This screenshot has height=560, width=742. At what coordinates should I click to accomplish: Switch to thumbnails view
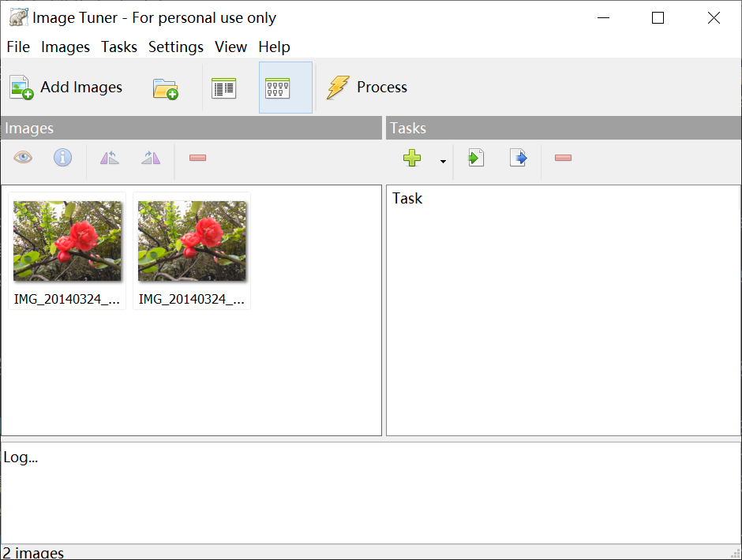[x=285, y=88]
